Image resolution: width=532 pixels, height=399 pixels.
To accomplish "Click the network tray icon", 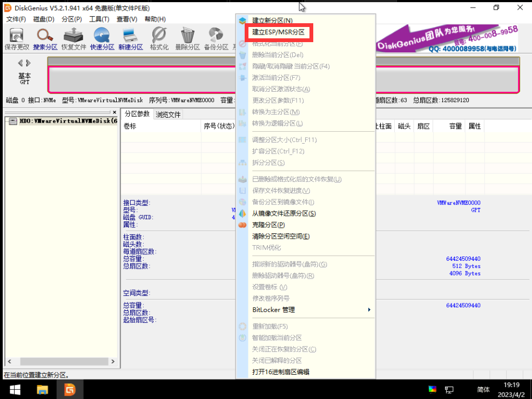I will pyautogui.click(x=449, y=390).
